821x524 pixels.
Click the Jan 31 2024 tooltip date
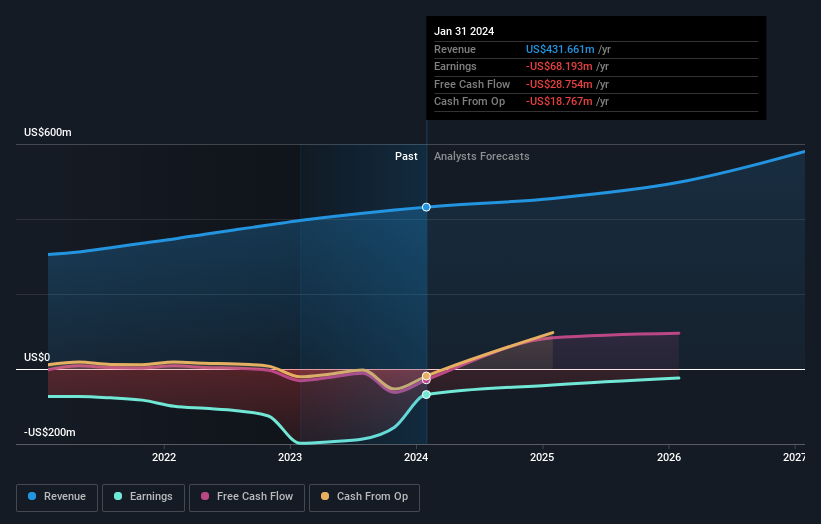click(x=464, y=31)
